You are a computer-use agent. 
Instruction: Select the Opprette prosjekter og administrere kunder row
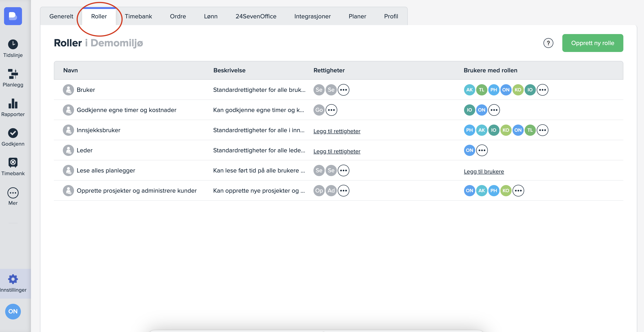click(136, 191)
